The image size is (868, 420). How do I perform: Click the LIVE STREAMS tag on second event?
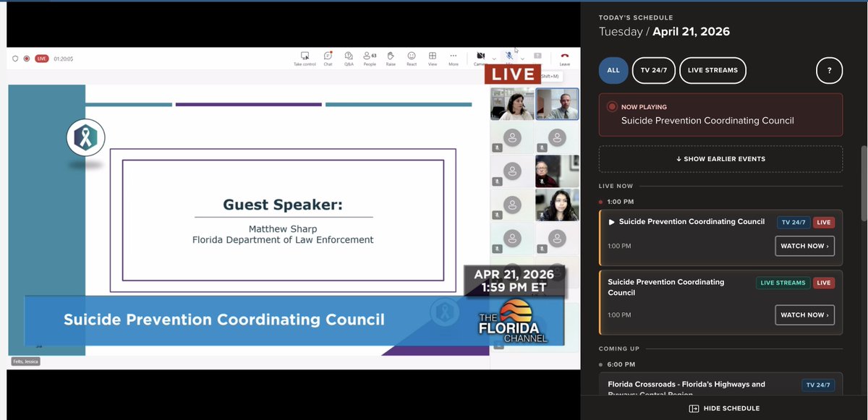click(x=783, y=283)
